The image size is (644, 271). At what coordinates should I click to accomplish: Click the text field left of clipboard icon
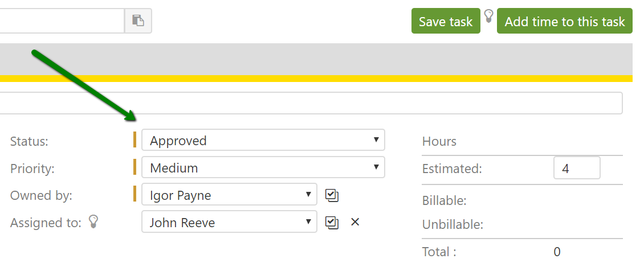(62, 20)
